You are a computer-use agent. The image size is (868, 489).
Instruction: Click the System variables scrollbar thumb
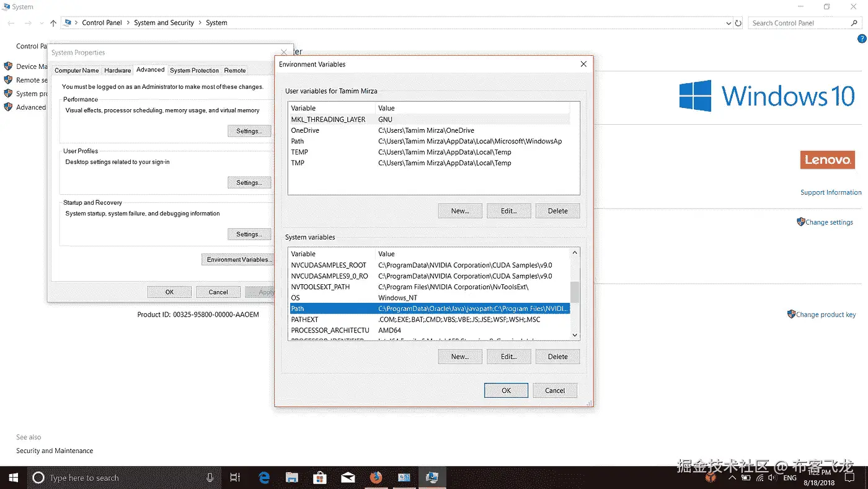[x=575, y=292]
